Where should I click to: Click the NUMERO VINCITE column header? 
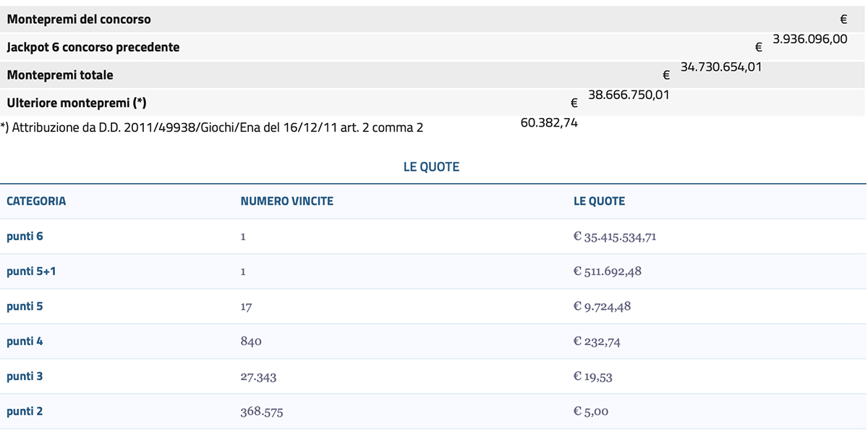[x=286, y=201]
